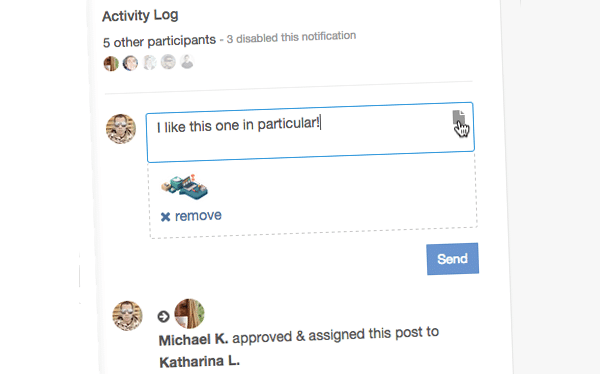Screen dimensions: 600x374
Task: Click the attach file icon in comment box
Action: pos(458,118)
